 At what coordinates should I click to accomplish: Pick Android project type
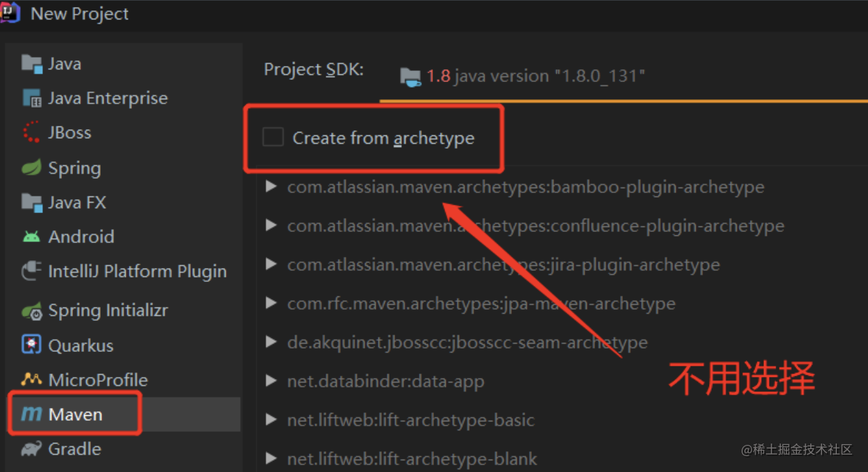81,237
